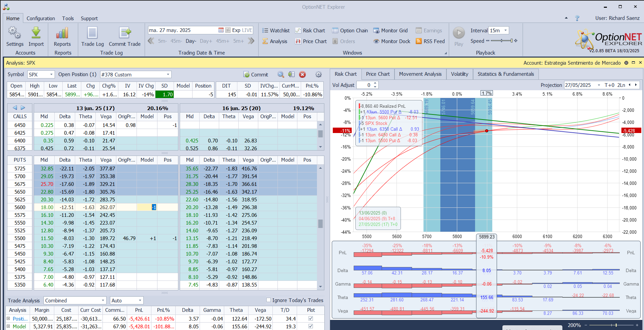The image size is (644, 330).
Task: Click the Commit button in Analysis
Action: [256, 75]
